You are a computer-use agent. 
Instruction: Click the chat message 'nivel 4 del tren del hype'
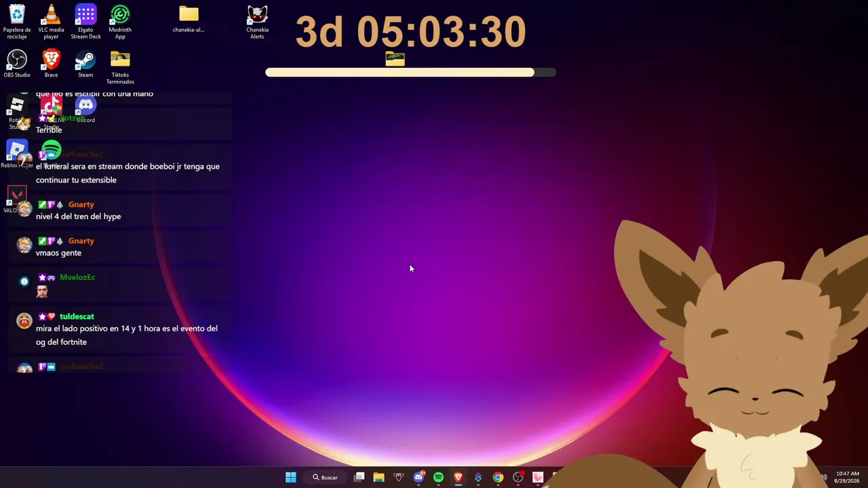[79, 216]
